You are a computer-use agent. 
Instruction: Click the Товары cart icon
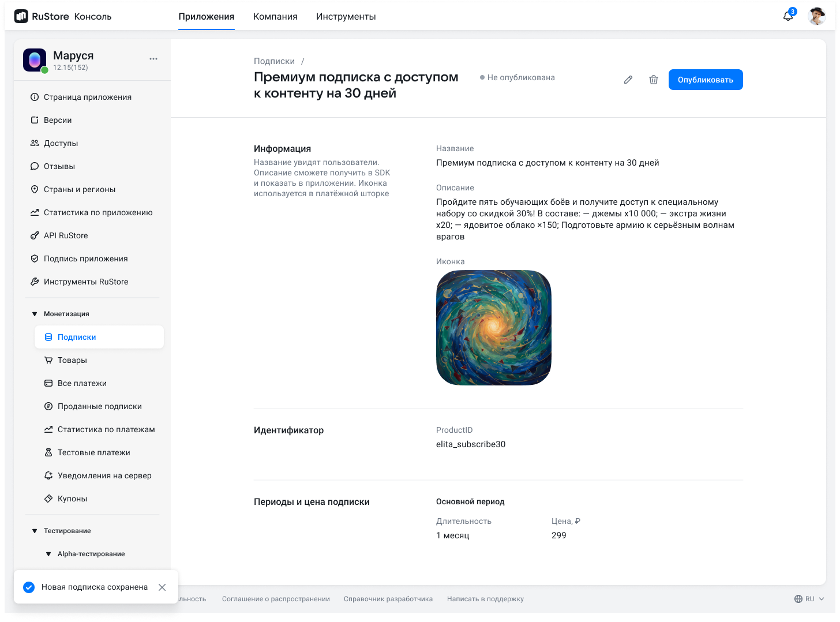click(x=48, y=360)
